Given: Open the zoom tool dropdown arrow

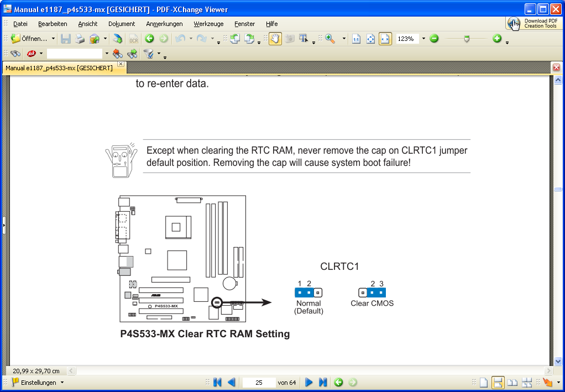Looking at the screenshot, I should 344,39.
